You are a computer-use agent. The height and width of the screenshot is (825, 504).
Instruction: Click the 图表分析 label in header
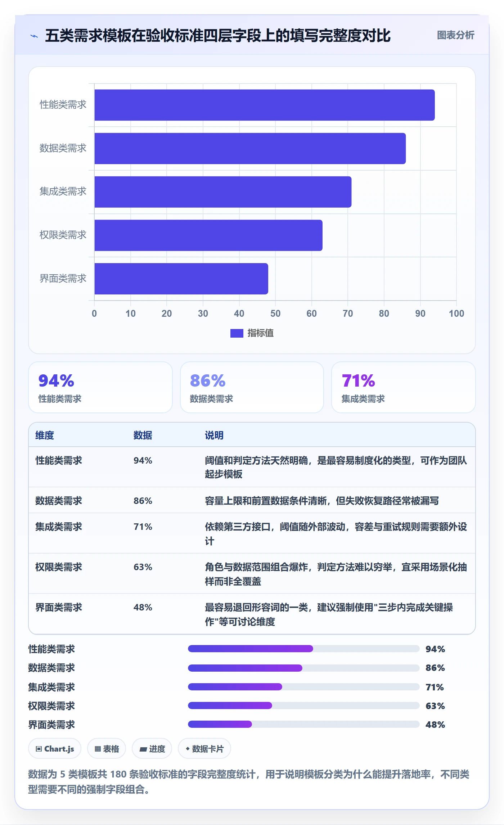click(455, 35)
